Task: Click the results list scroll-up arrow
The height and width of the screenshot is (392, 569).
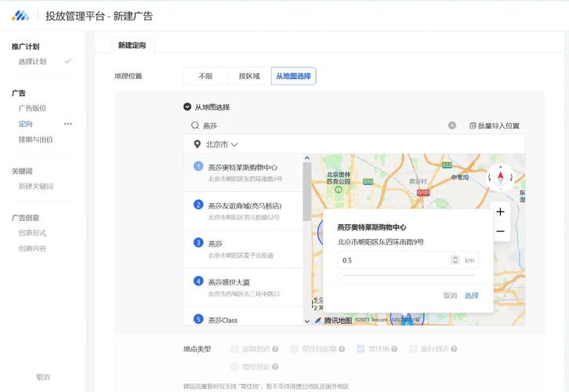Action: click(307, 158)
